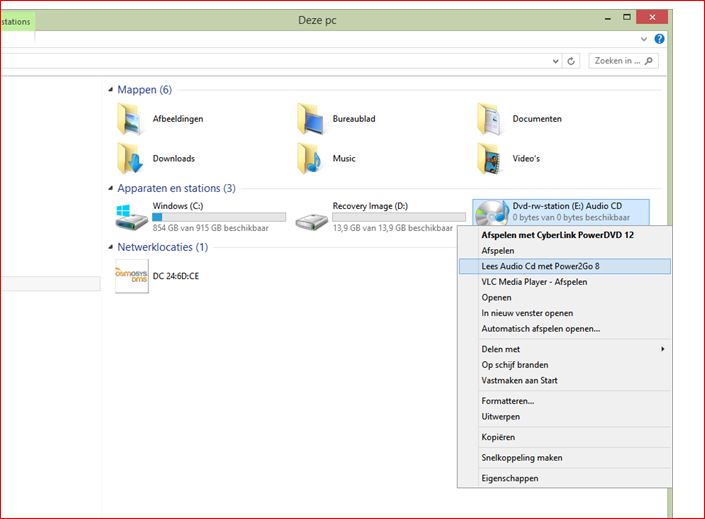Expand the Delen met submenu arrow

[x=662, y=349]
